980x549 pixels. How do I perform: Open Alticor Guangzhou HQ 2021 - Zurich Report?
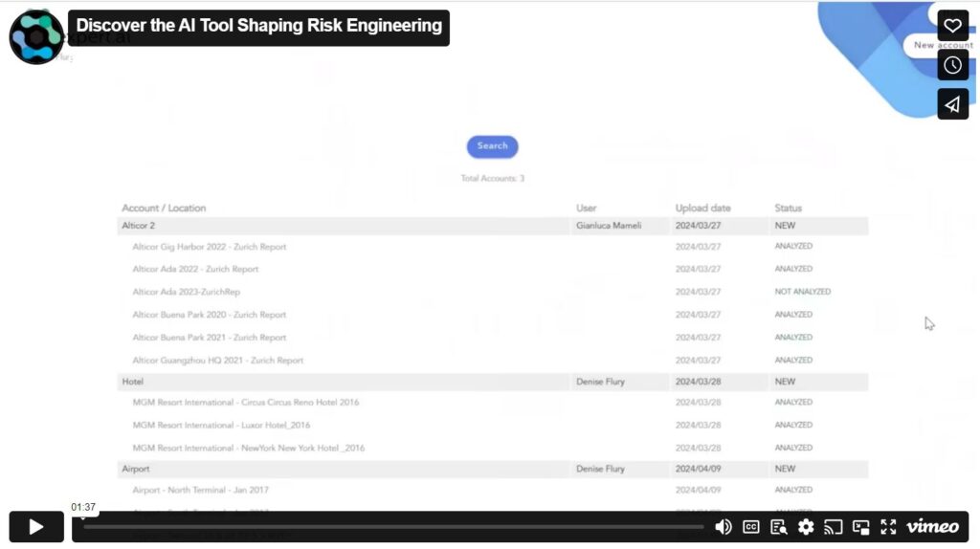(217, 361)
